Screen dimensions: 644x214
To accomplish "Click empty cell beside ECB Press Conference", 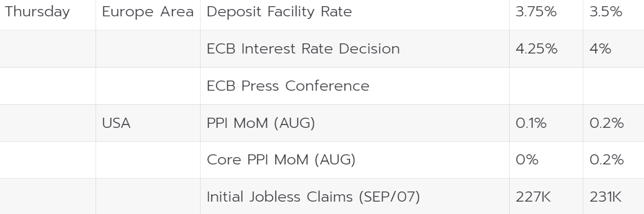I will point(546,86).
